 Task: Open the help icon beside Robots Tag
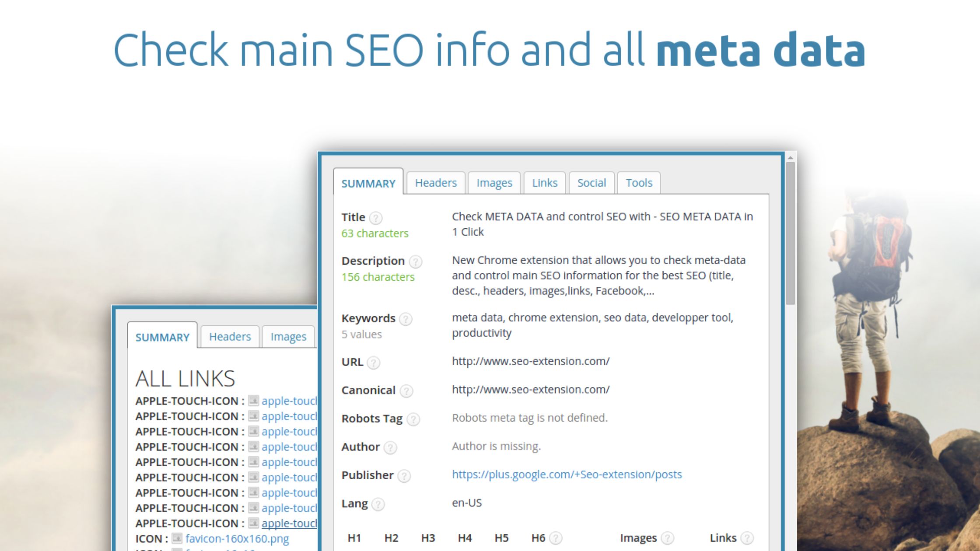(x=413, y=419)
